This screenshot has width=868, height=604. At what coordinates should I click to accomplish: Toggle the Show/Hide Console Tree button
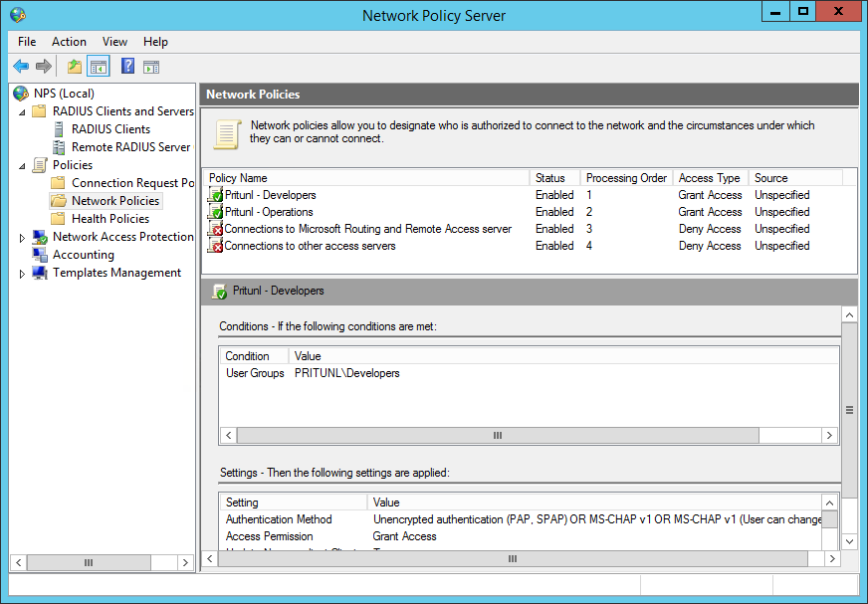(x=98, y=67)
